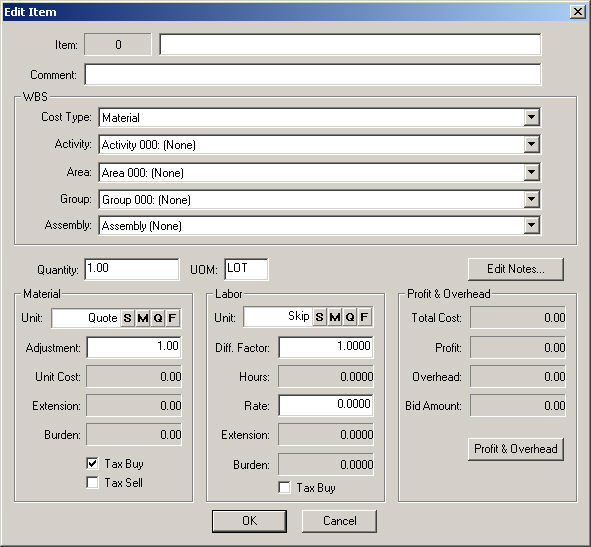Expand the Group 000 dropdown

pyautogui.click(x=531, y=199)
